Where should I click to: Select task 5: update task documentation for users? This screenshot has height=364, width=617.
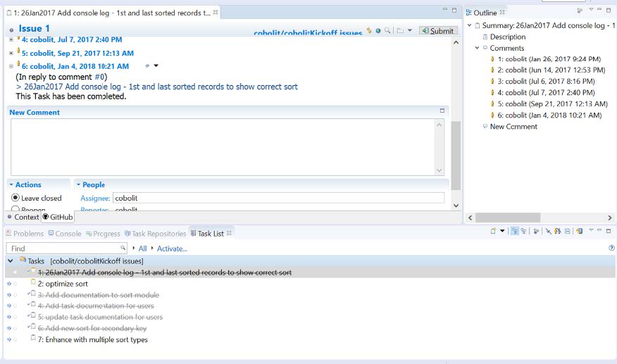(x=100, y=317)
